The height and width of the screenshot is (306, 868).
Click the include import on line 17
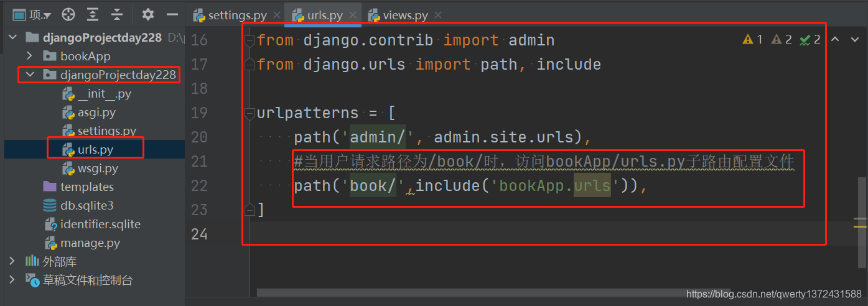point(569,64)
